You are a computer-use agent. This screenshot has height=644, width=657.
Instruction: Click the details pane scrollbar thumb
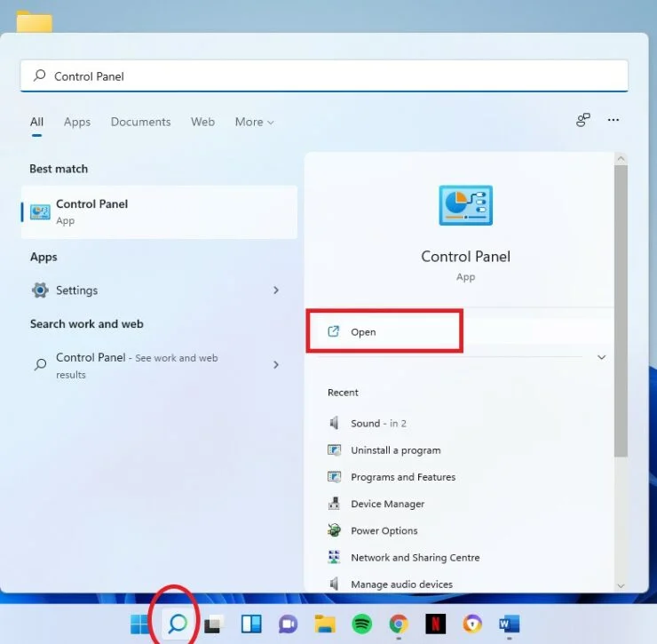pyautogui.click(x=621, y=311)
